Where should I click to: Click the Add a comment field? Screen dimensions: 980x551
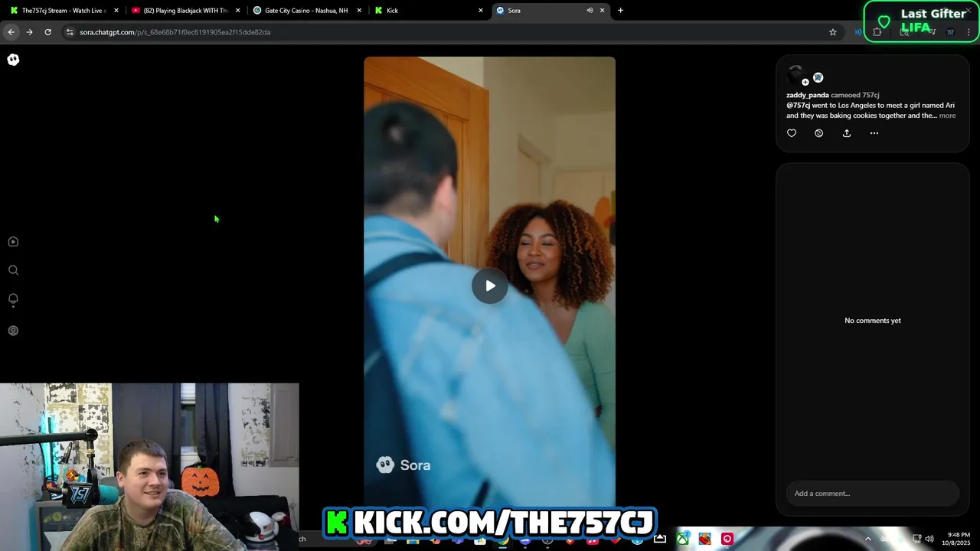[872, 494]
